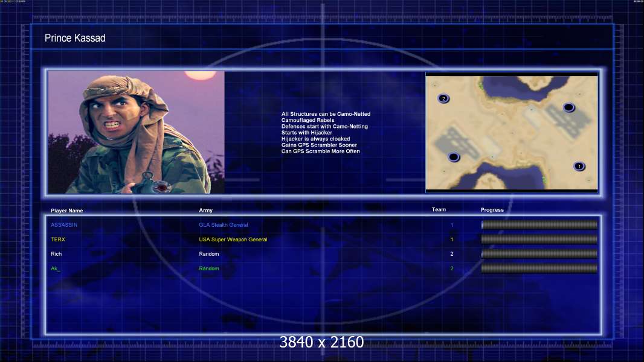Click the Prince Kassad general portrait
The image size is (644, 362).
tap(137, 132)
